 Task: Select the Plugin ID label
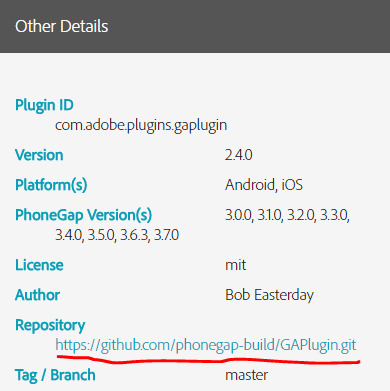[x=44, y=105]
